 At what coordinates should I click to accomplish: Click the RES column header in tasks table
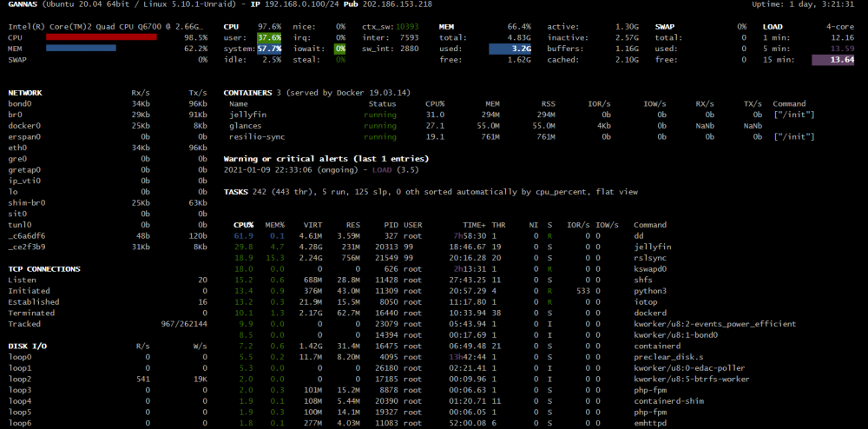coord(353,225)
